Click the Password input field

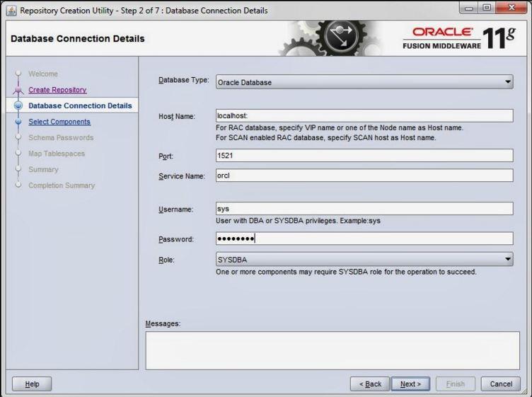(364, 238)
